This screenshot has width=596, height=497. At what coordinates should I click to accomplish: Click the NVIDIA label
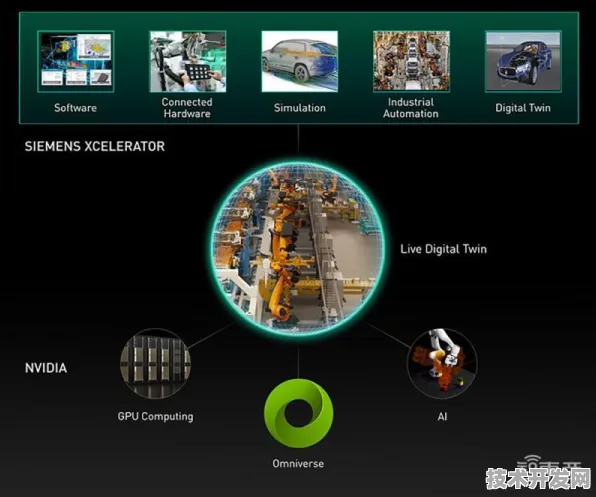pos(46,368)
